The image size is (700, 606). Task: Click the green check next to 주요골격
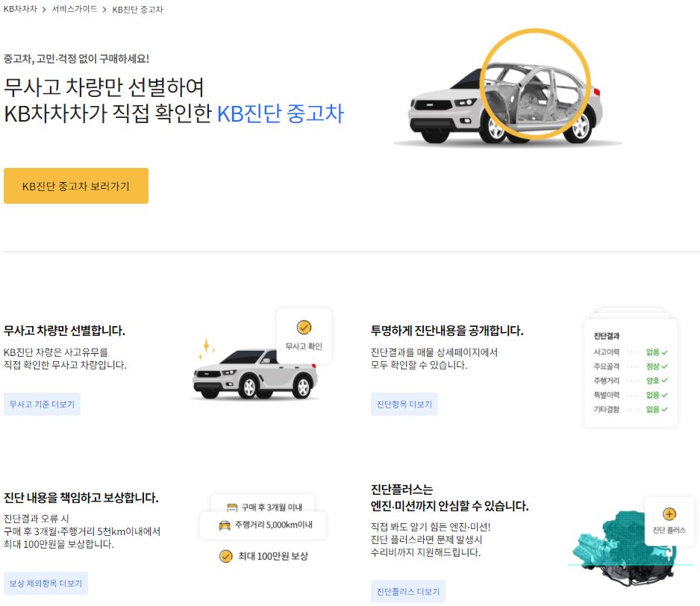click(x=665, y=366)
